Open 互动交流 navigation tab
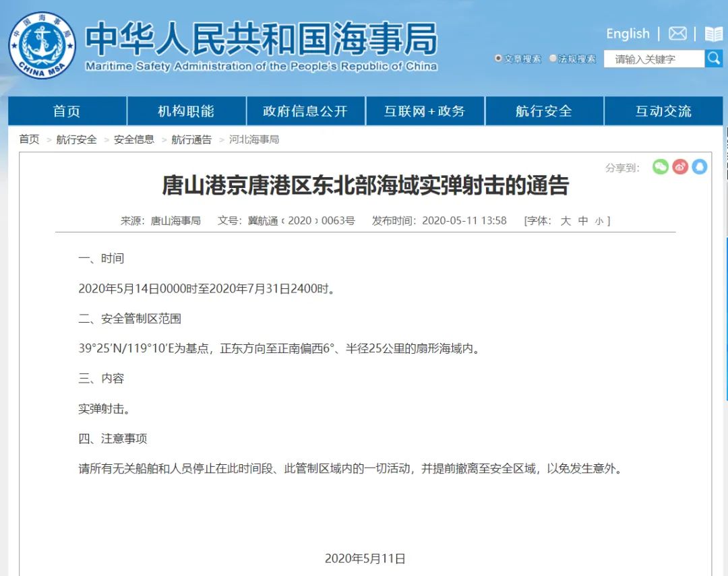This screenshot has height=576, width=728. 663,111
